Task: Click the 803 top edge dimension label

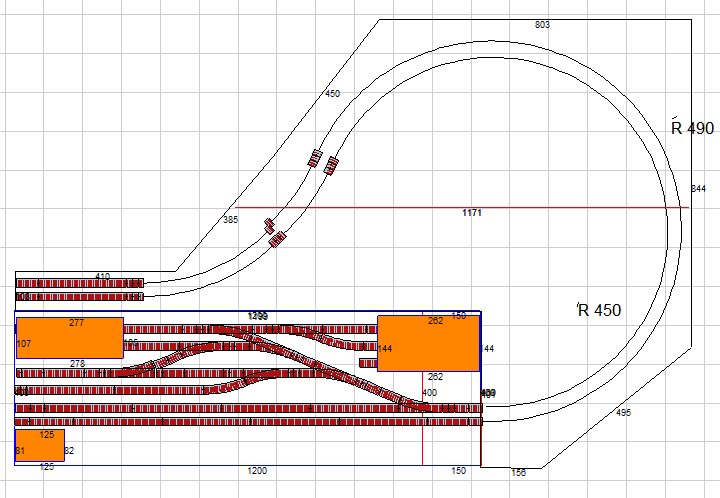Action: coord(542,24)
